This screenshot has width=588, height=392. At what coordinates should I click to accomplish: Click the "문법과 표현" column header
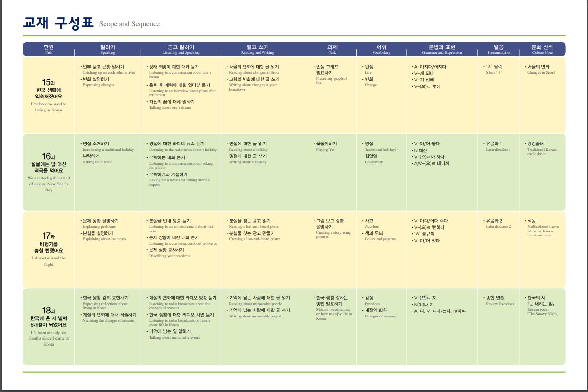(x=442, y=49)
